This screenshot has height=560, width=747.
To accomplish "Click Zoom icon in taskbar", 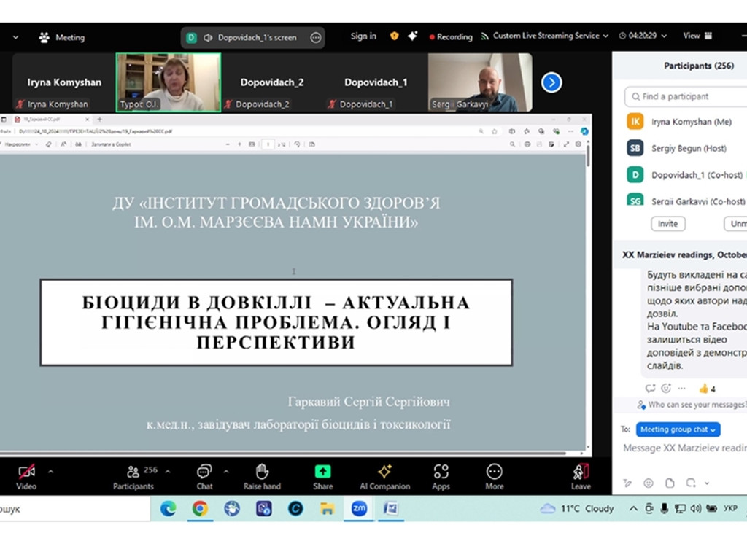I will click(359, 508).
